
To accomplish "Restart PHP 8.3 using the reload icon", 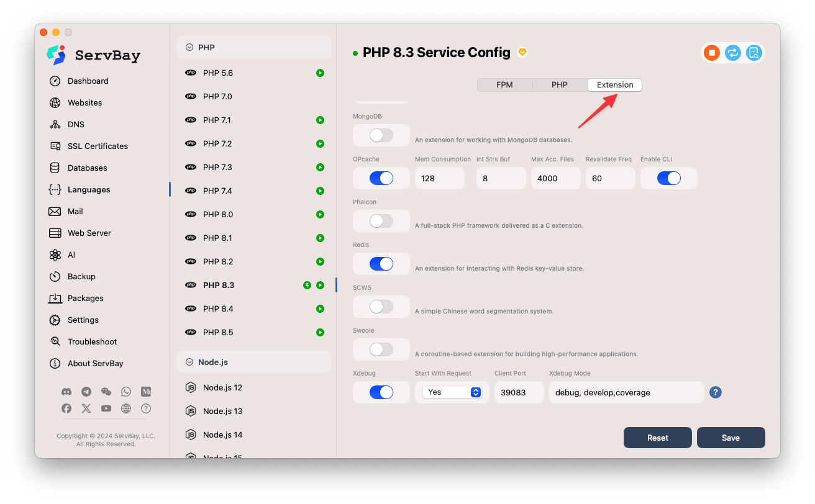I will coord(732,53).
